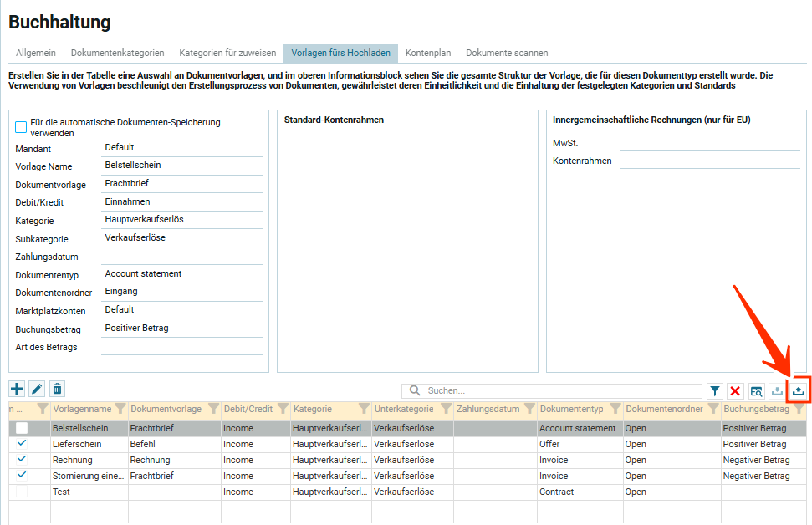Toggle checkbox in the Belstellschein row
This screenshot has height=525, width=812.
pos(22,428)
